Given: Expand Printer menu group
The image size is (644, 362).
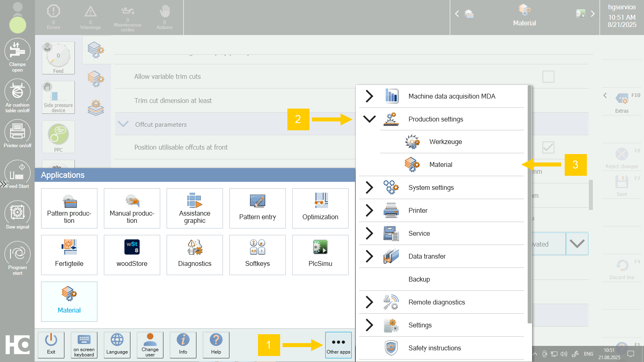Looking at the screenshot, I should coord(369,210).
